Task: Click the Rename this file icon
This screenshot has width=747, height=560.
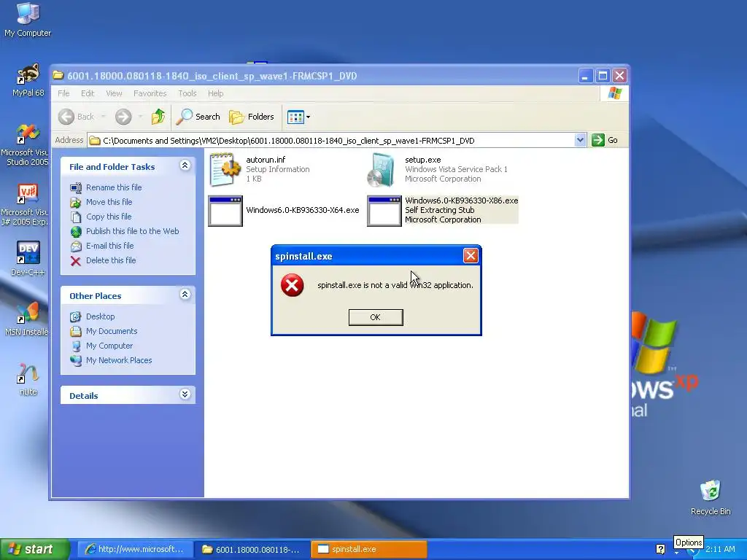Action: click(x=76, y=187)
